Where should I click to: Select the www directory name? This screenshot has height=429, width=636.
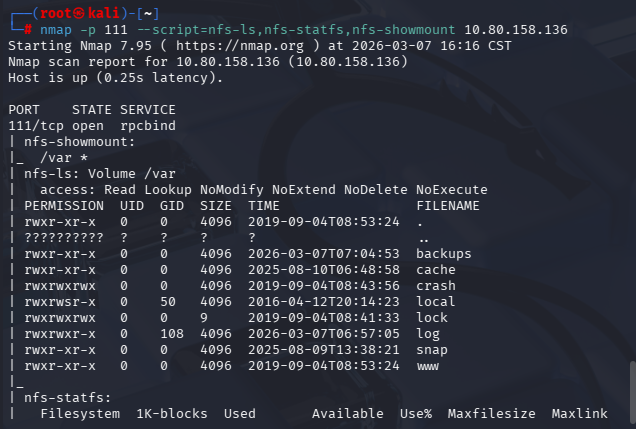[428, 366]
